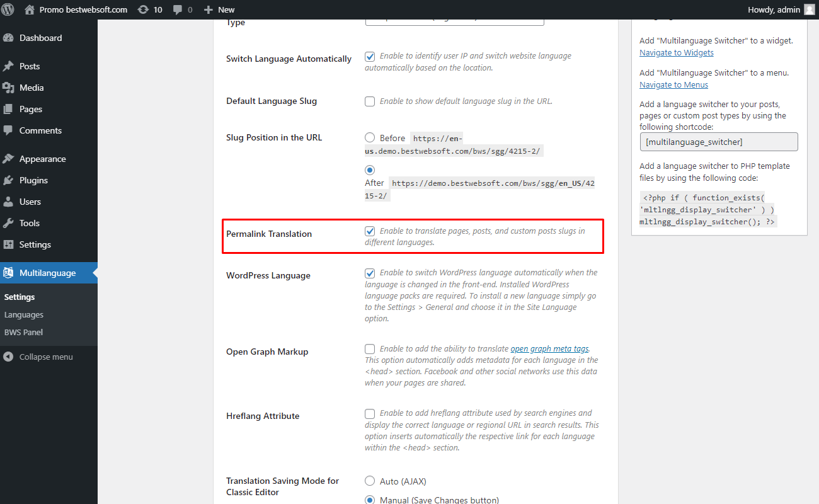
Task: Select the Before slug position radio
Action: [x=370, y=137]
